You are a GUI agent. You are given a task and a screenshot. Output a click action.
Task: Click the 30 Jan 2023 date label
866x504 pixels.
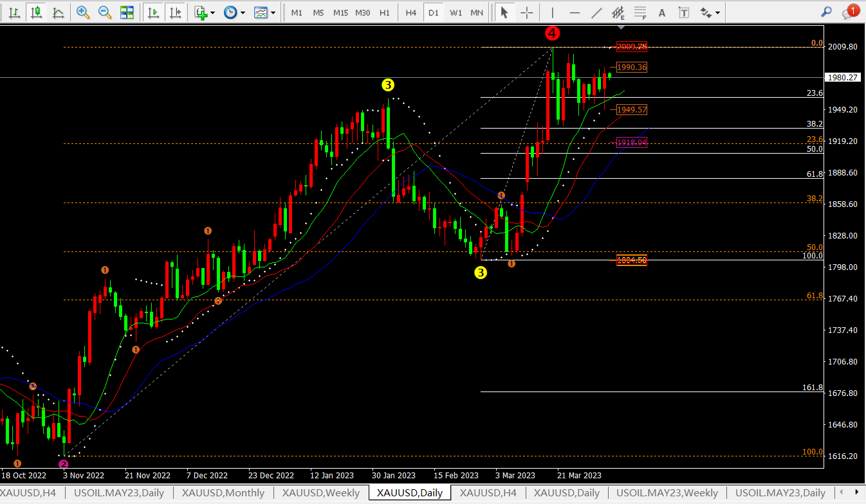tap(394, 476)
